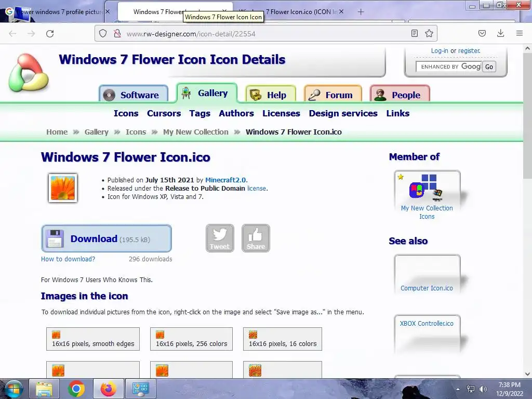Click the Download (195.5 kB) button
Image resolution: width=532 pixels, height=399 pixels.
coord(107,238)
